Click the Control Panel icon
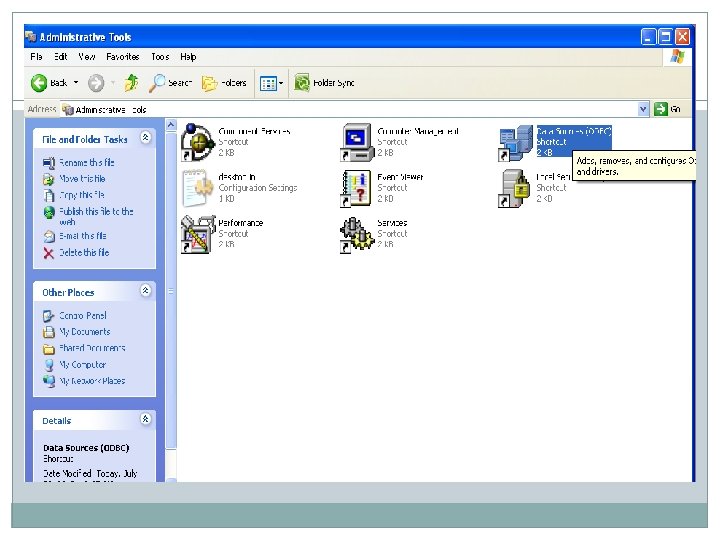Screen dimensions: 720x540 click(49, 316)
